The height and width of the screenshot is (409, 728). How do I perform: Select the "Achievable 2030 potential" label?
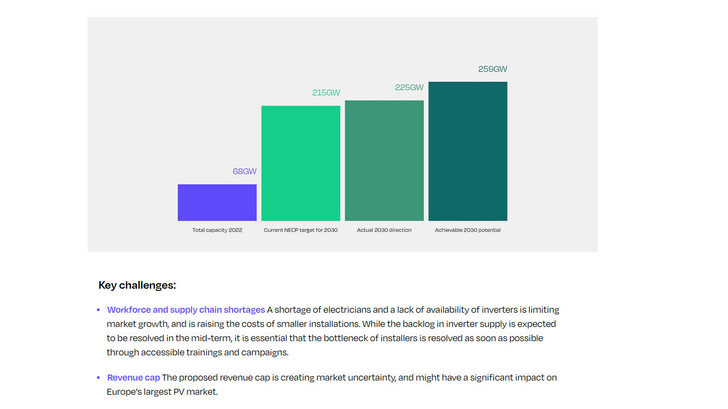pos(467,230)
